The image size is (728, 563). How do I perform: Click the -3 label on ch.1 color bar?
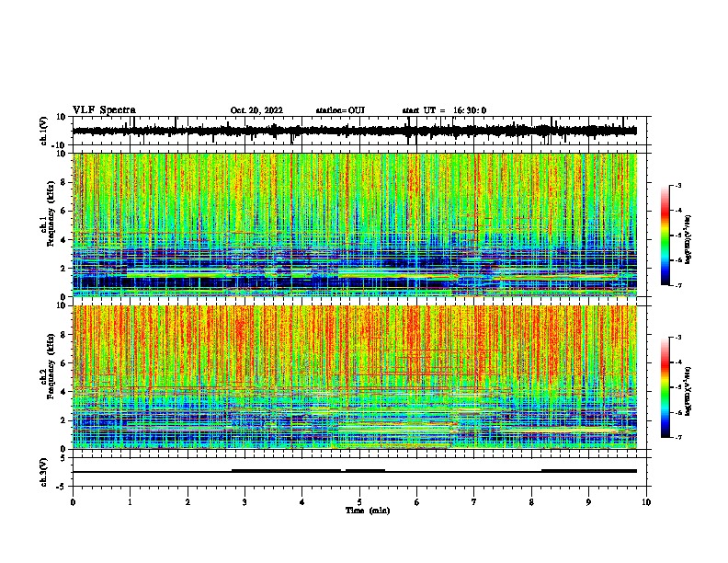click(677, 185)
